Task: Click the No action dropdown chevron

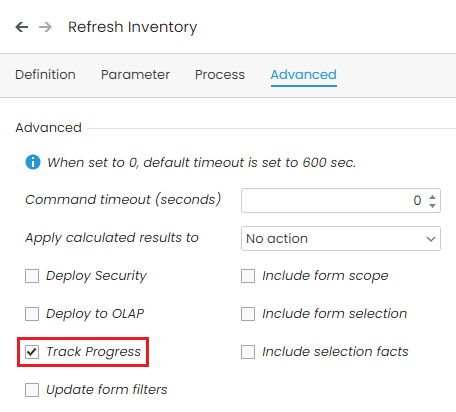Action: 431,239
